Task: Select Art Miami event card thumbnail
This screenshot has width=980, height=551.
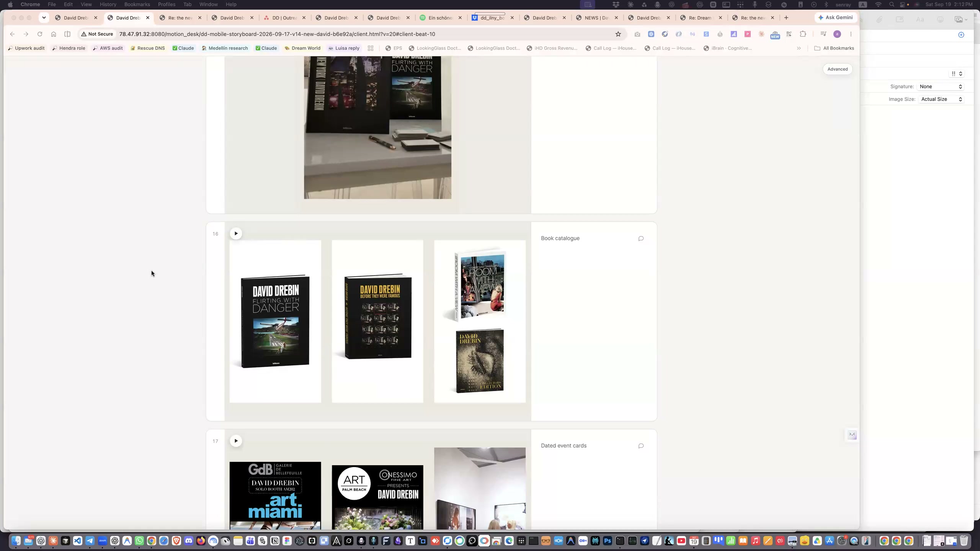Action: pos(275,496)
